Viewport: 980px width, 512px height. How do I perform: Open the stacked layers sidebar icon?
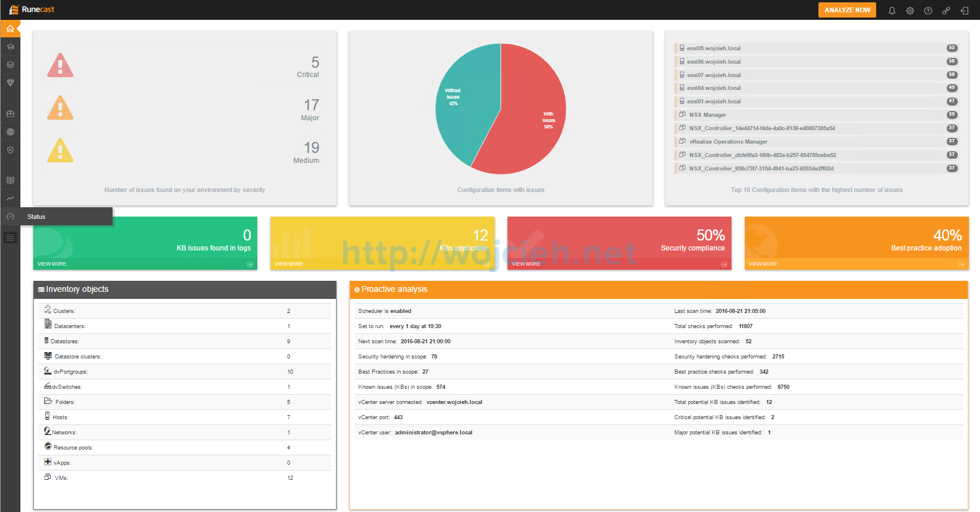(10, 65)
